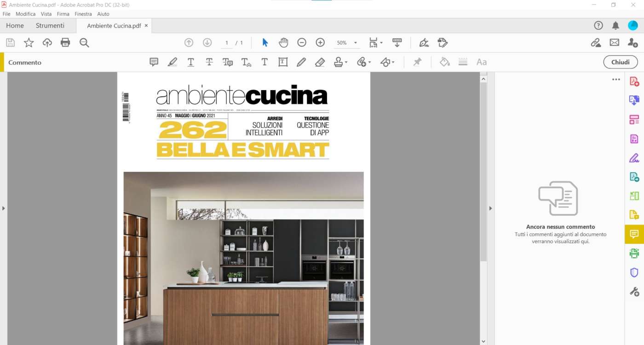The width and height of the screenshot is (644, 345).
Task: Add a sticky note comment
Action: [x=154, y=62]
